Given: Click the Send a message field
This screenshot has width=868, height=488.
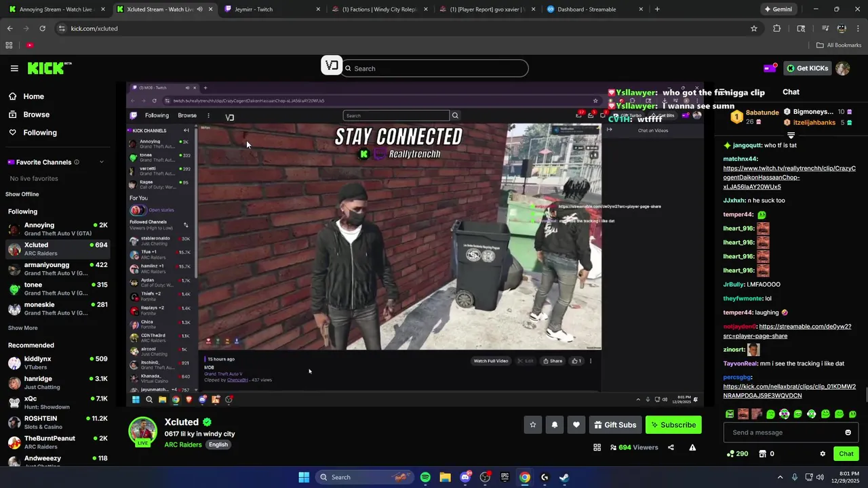Looking at the screenshot, I should pyautogui.click(x=783, y=432).
